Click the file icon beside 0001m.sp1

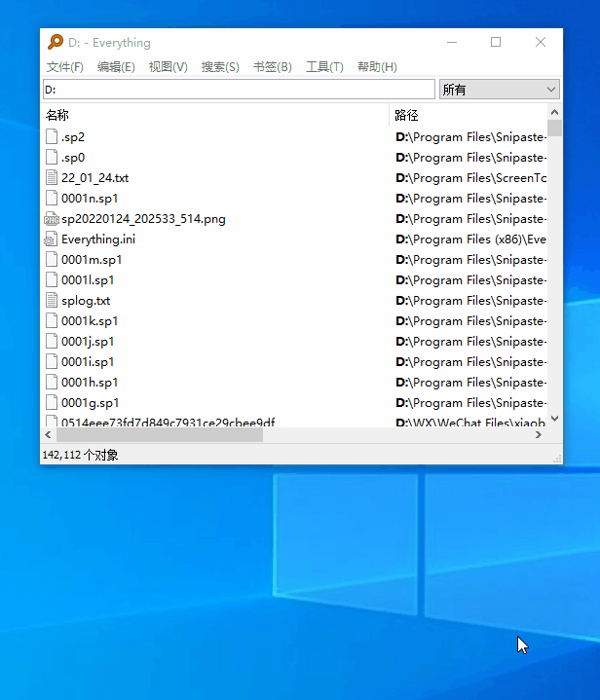point(52,259)
